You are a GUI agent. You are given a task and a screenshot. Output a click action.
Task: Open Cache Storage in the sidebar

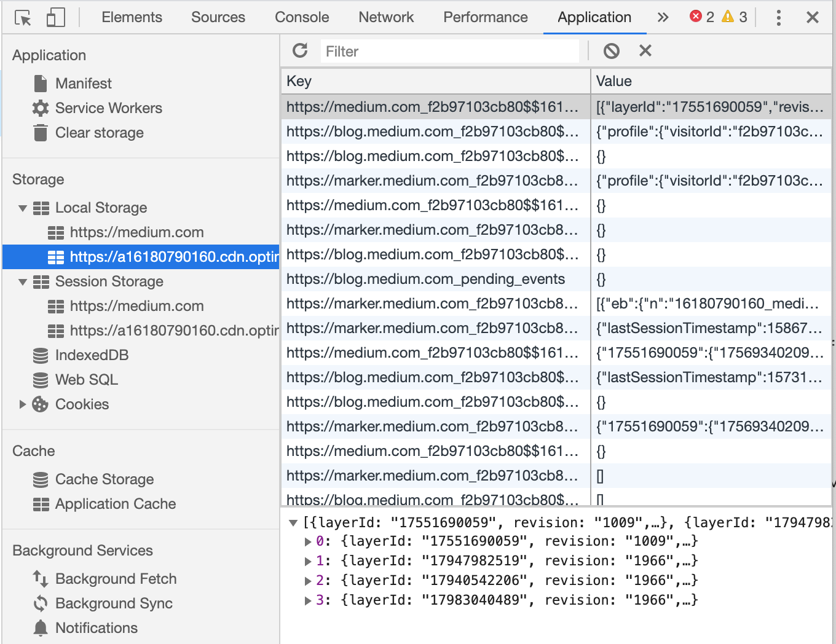tap(104, 479)
